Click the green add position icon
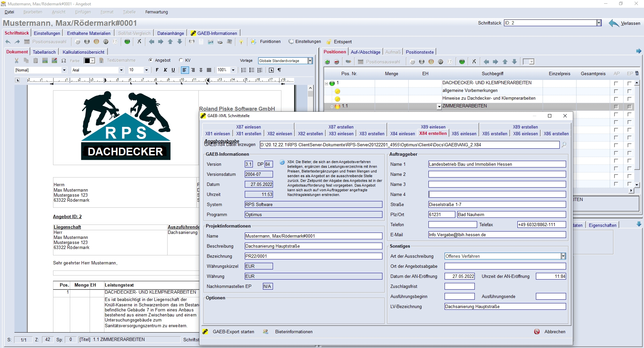The width and height of the screenshot is (644, 348). click(x=327, y=62)
